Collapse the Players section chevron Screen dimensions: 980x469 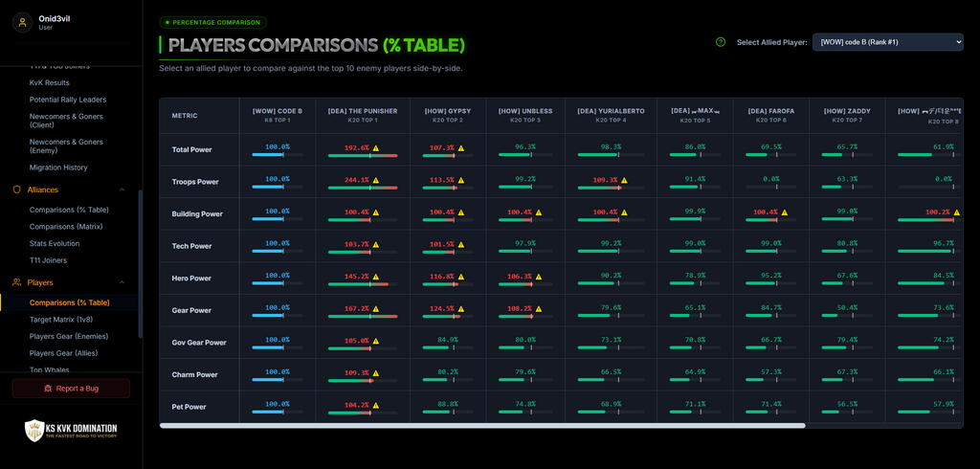(x=122, y=282)
